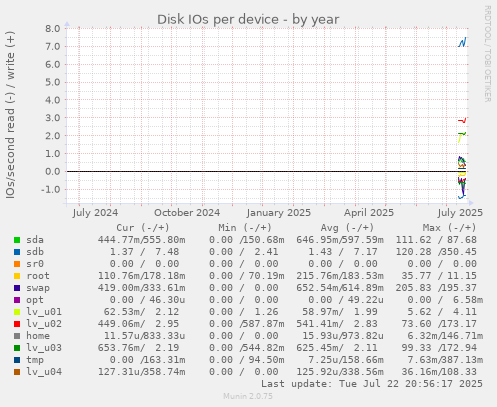Viewport: 497px width, 407px height.
Task: Click the 'April 2025' x-axis label
Action: tap(369, 213)
